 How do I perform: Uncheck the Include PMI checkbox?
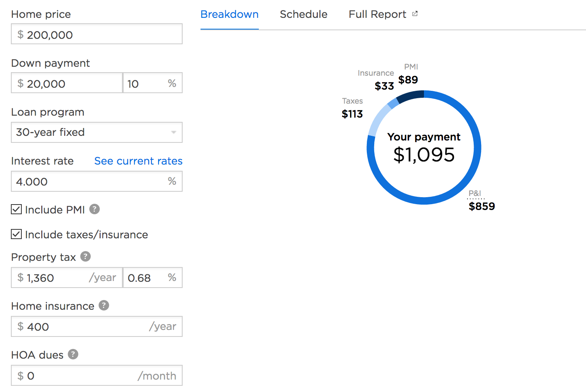coord(16,210)
